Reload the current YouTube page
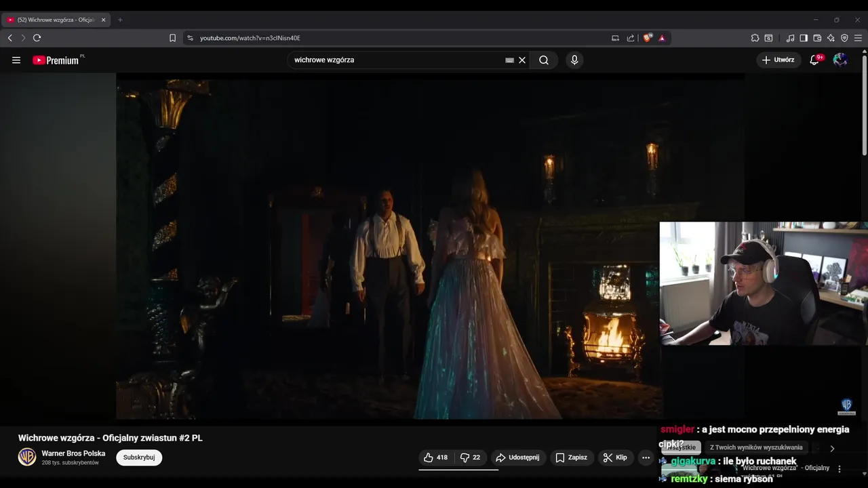This screenshot has height=488, width=868. click(37, 38)
